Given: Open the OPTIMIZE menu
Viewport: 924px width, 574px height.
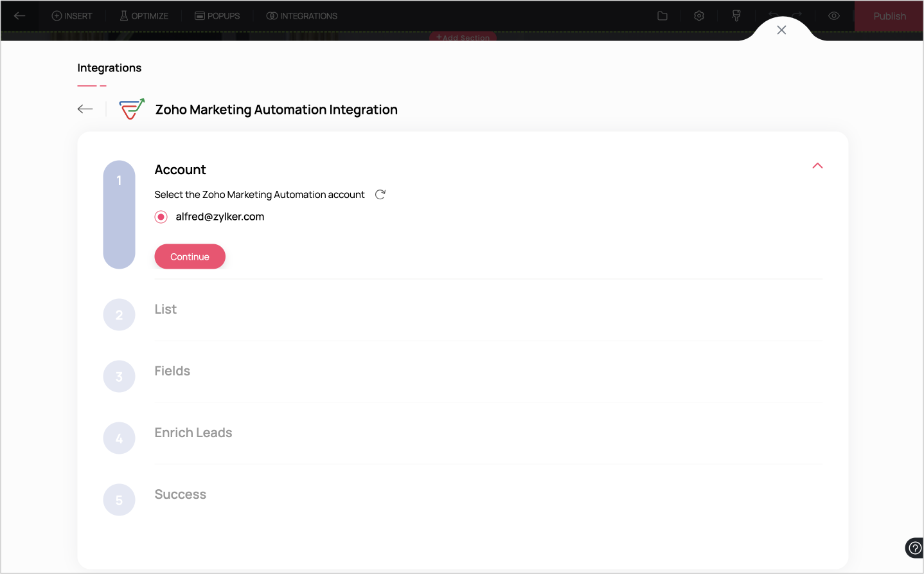Looking at the screenshot, I should click(144, 16).
